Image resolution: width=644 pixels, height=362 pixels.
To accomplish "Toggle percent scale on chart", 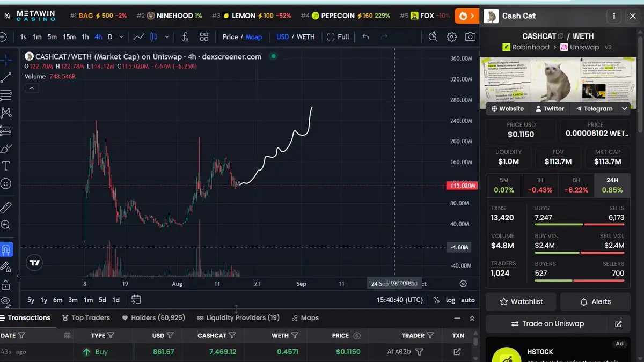I will [x=436, y=300].
